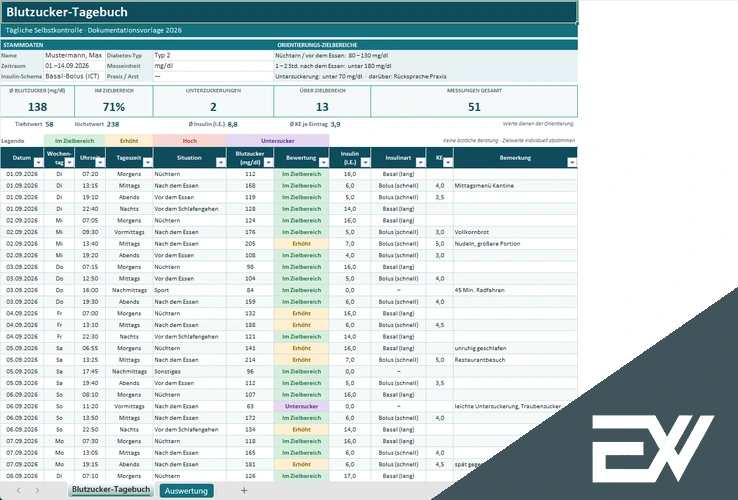Select Unterzuckerungen count value 2
This screenshot has height=500, width=738.
213,107
